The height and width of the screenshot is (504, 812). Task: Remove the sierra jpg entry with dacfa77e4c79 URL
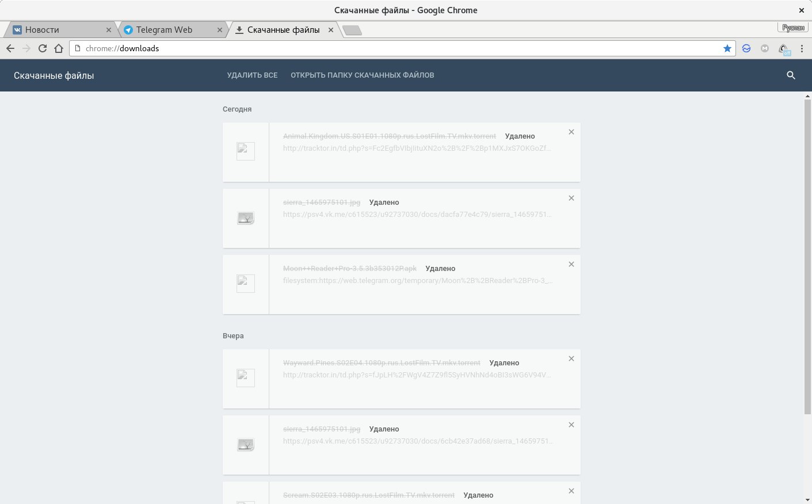[x=571, y=198]
